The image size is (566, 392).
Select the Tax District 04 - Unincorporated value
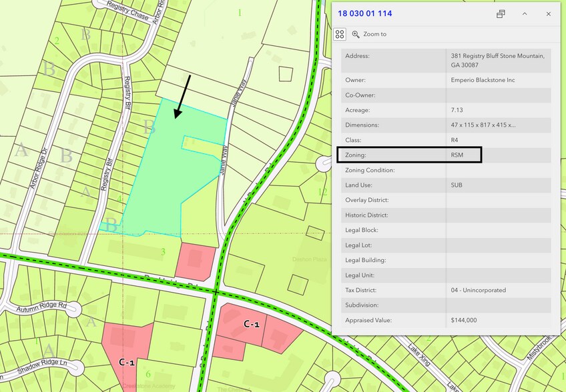(479, 290)
